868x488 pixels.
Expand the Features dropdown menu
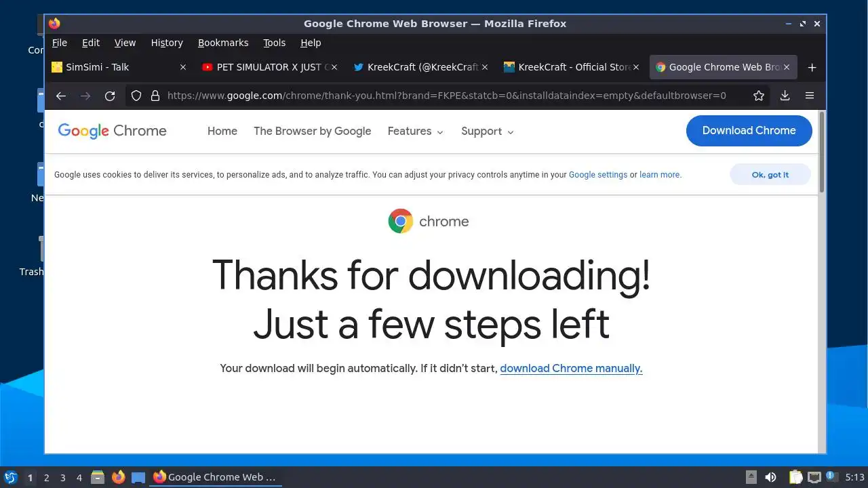click(x=415, y=131)
